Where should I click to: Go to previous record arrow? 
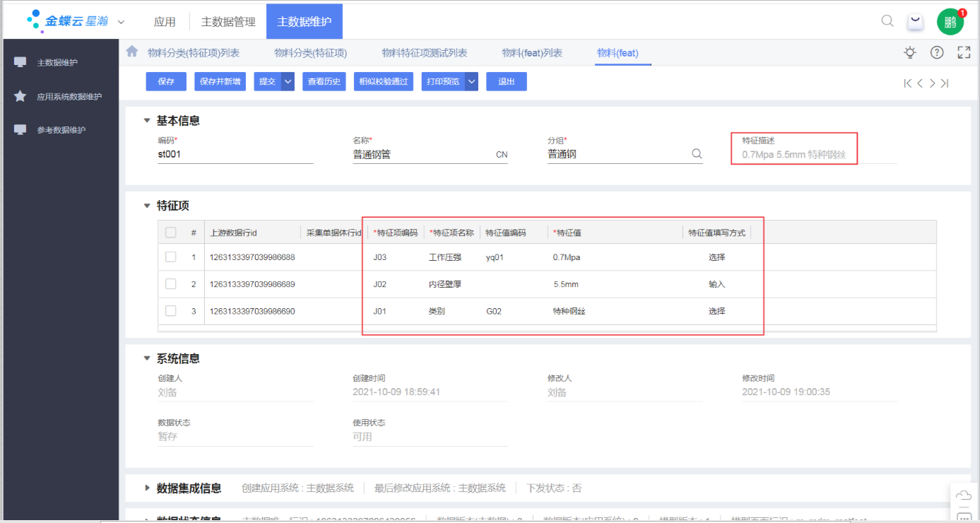click(920, 83)
